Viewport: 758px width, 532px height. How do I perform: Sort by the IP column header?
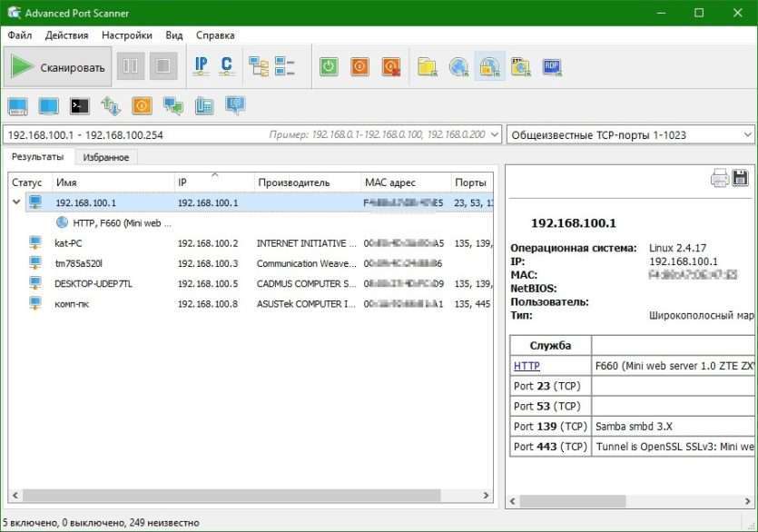click(214, 182)
